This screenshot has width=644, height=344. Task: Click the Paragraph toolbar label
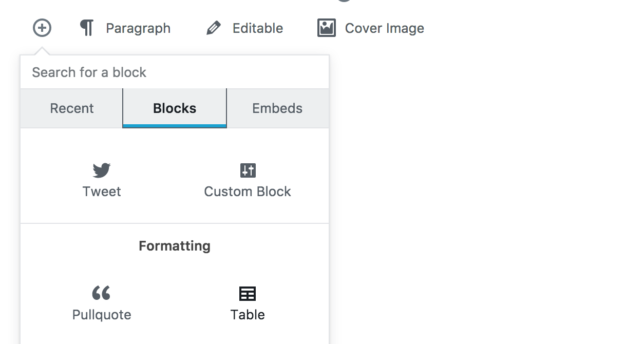click(138, 28)
